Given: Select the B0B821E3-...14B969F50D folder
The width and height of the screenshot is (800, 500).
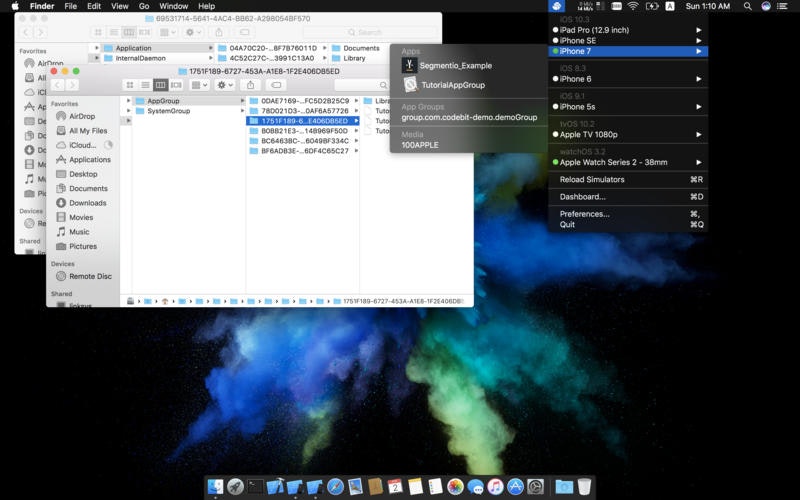Looking at the screenshot, I should tap(303, 131).
